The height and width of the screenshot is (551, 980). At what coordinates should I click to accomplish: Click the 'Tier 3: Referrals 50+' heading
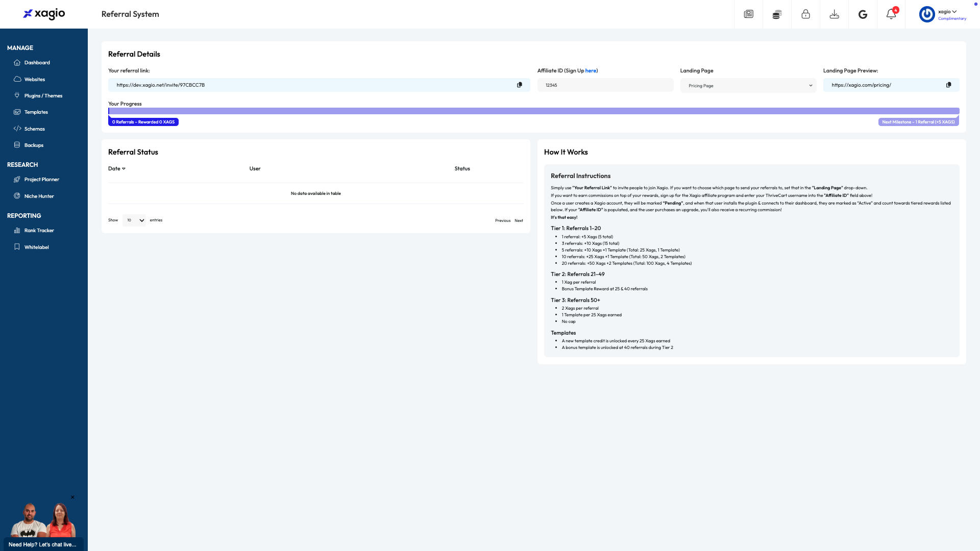point(575,300)
